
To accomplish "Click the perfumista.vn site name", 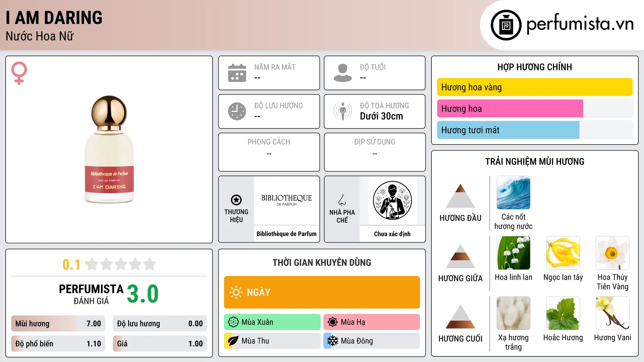I will point(580,24).
